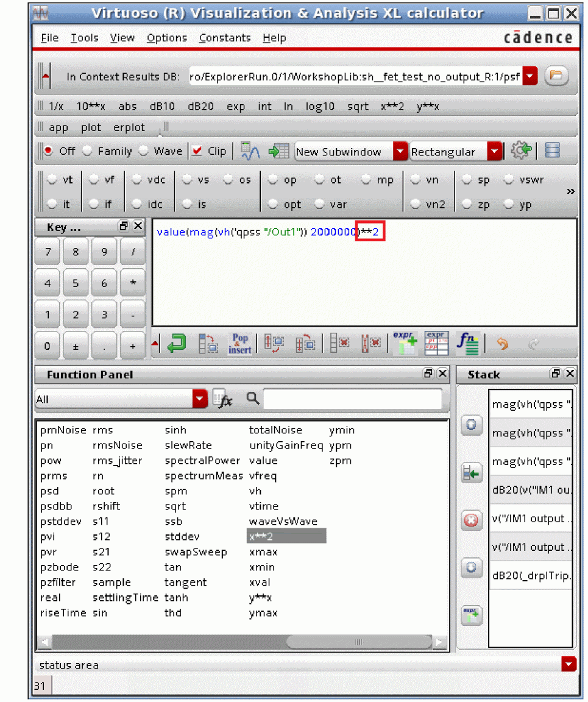Click the sqrt button in the function toolbar
Viewport: 588px width, 702px height.
click(x=358, y=107)
